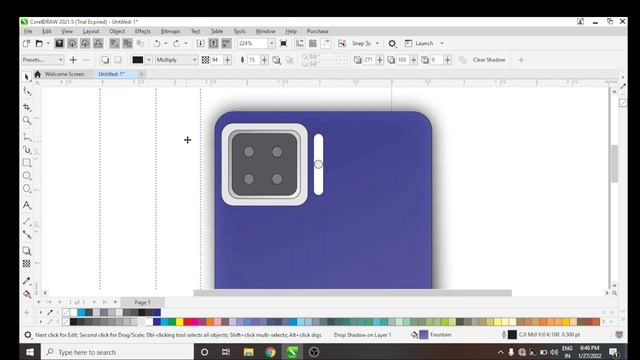Toggle Show guidelines button

[x=326, y=43]
